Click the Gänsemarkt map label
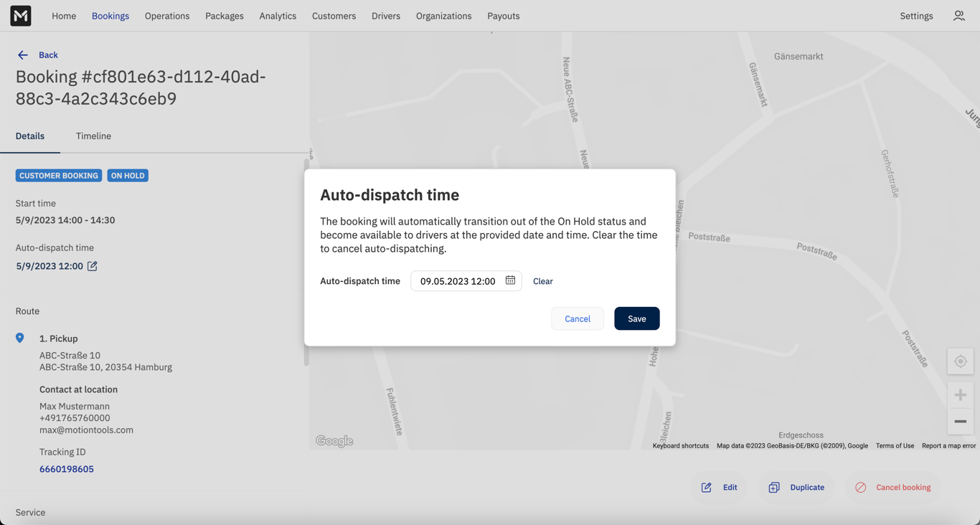This screenshot has width=980, height=525. 798,57
